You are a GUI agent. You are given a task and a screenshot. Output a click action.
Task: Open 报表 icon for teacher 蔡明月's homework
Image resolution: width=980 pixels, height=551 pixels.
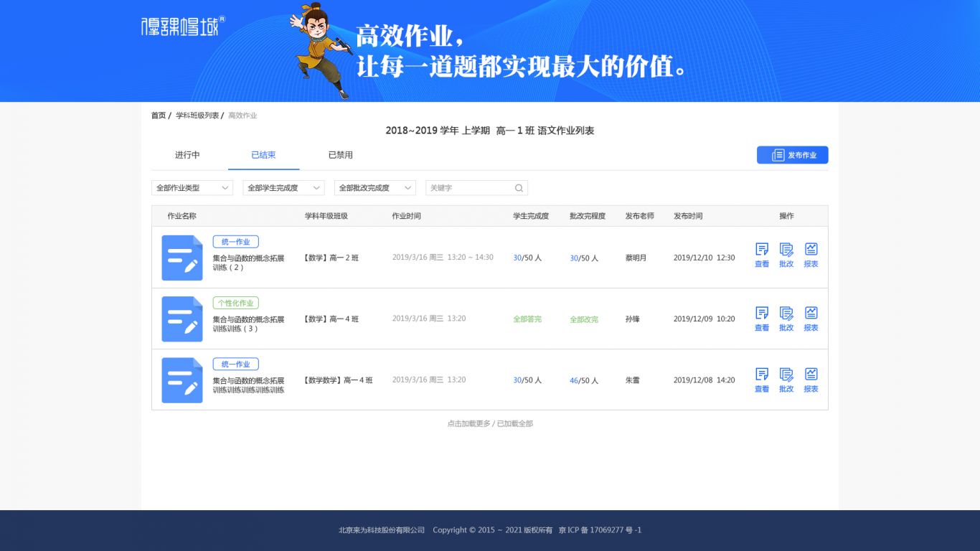(x=811, y=249)
